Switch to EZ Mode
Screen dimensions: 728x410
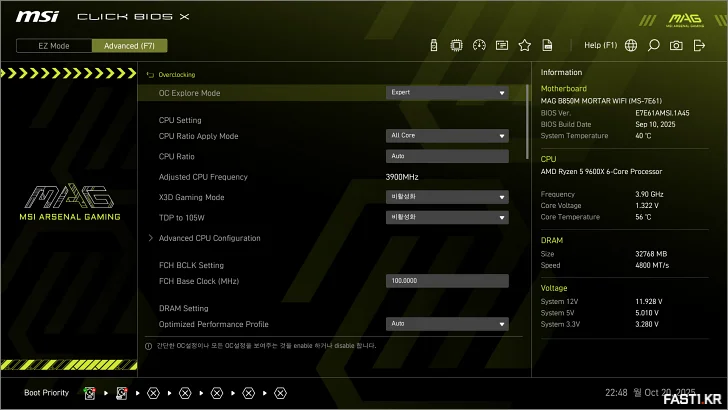click(x=54, y=46)
